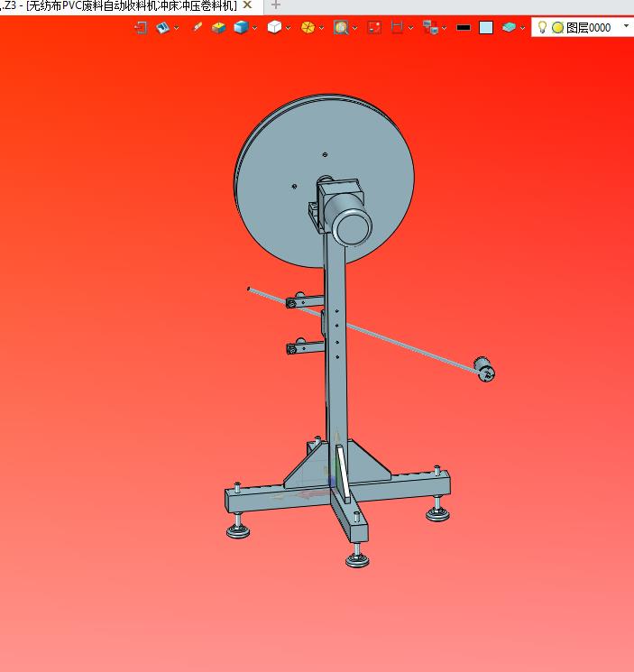
Task: Click the black line color swatch
Action: tap(464, 27)
